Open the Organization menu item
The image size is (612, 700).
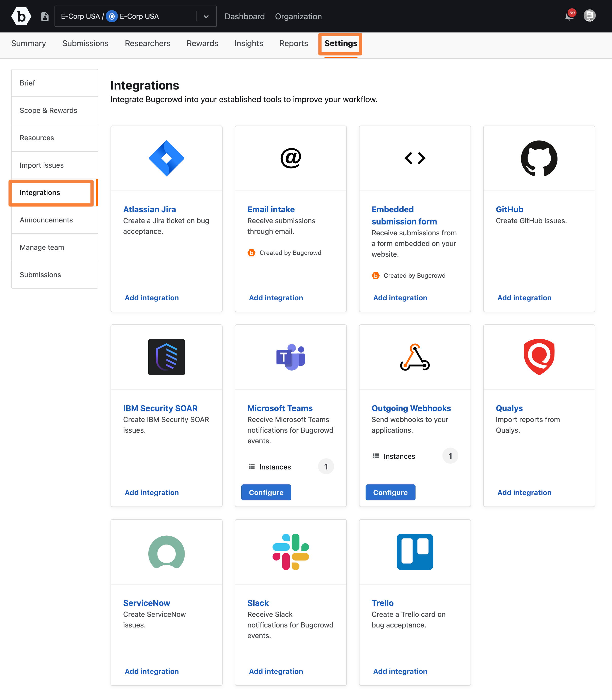click(x=298, y=16)
